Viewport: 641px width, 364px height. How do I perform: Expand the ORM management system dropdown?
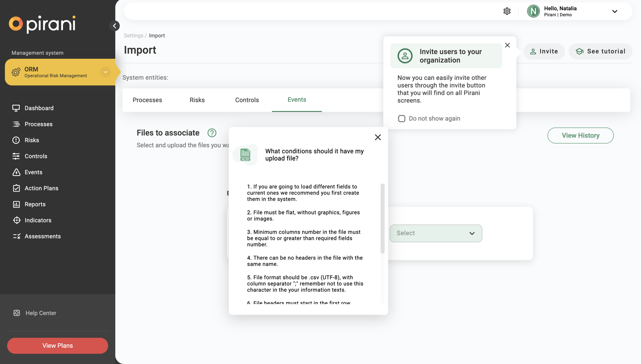coord(105,72)
